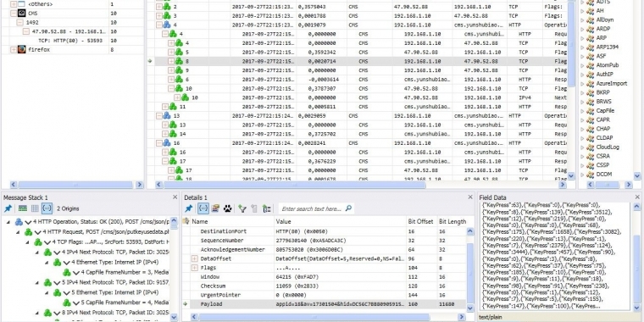Click the ARP protocol icon
Screen dimensions: 644x322
tap(591, 38)
